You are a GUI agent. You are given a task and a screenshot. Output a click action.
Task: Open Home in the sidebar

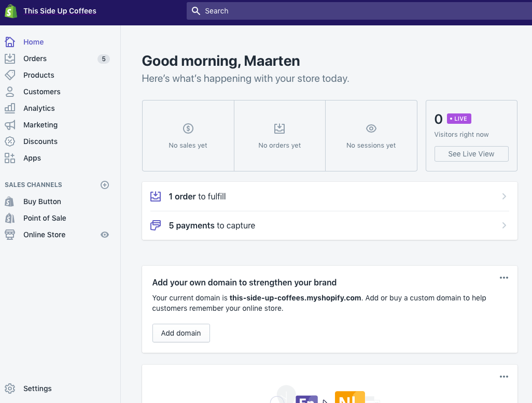[x=34, y=42]
